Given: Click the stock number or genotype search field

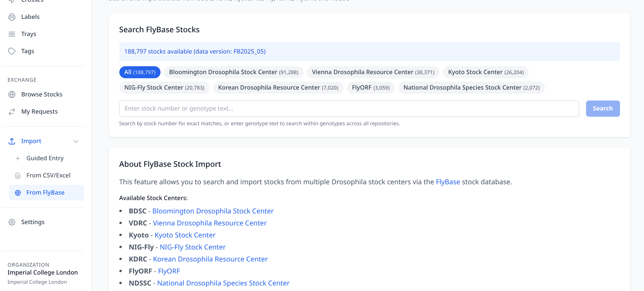Looking at the screenshot, I should (x=349, y=108).
